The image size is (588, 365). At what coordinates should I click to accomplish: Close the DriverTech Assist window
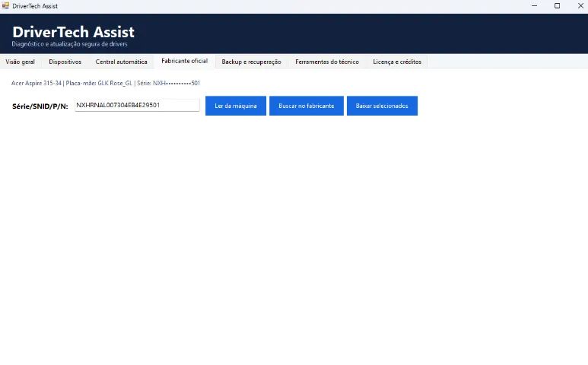coord(580,5)
